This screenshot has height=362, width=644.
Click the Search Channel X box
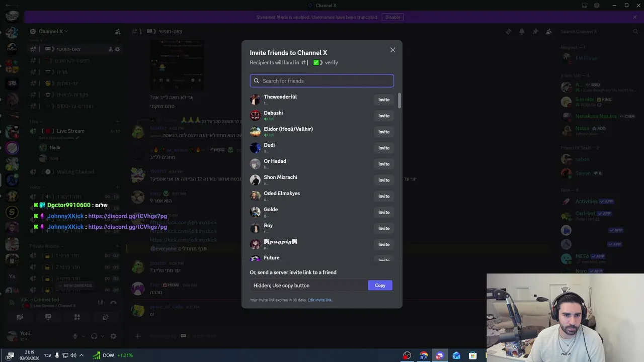(599, 32)
